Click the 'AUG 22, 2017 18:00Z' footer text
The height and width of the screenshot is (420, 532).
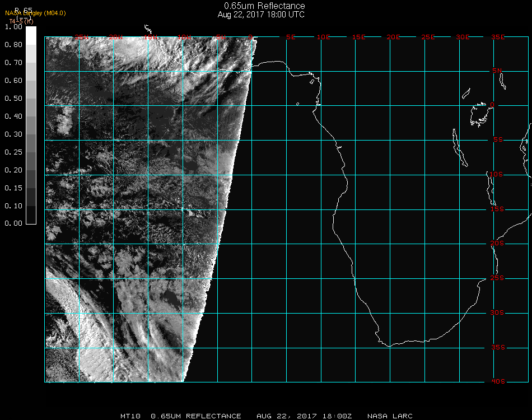pos(304,416)
